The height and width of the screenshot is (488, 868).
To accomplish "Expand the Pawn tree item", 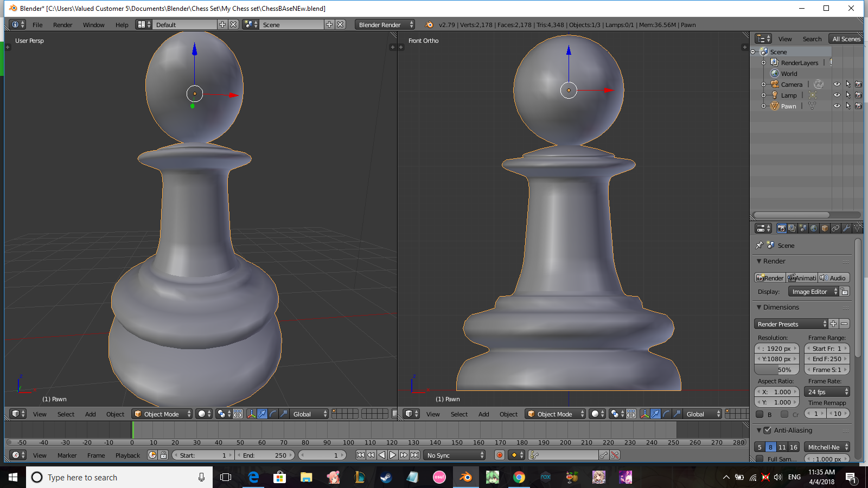I will [x=763, y=106].
